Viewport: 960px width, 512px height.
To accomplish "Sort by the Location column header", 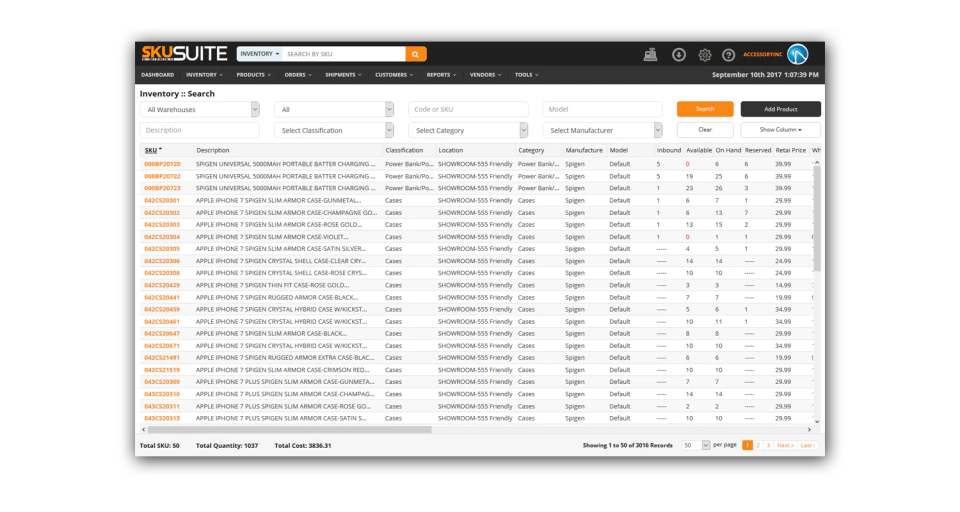I will pos(451,150).
